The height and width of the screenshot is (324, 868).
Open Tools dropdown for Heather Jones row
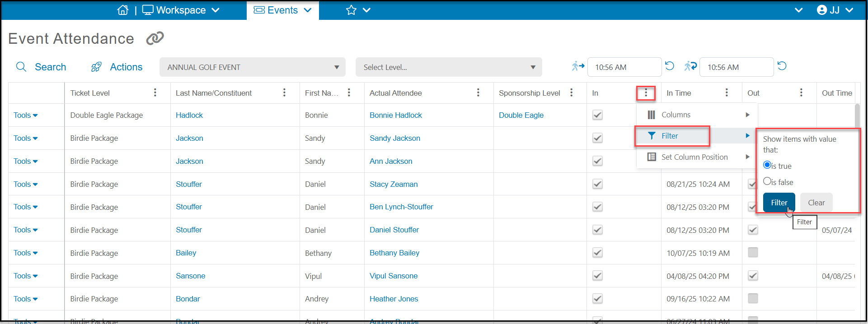[26, 299]
